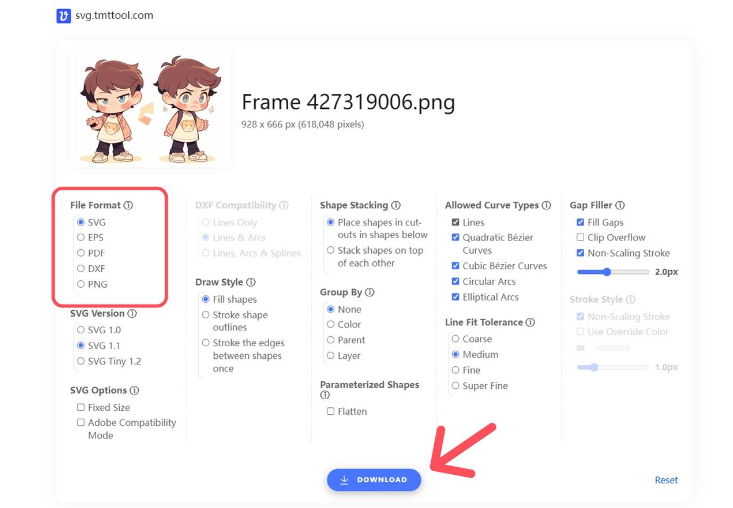
Task: Click Stroke Style info icon
Action: click(x=631, y=299)
